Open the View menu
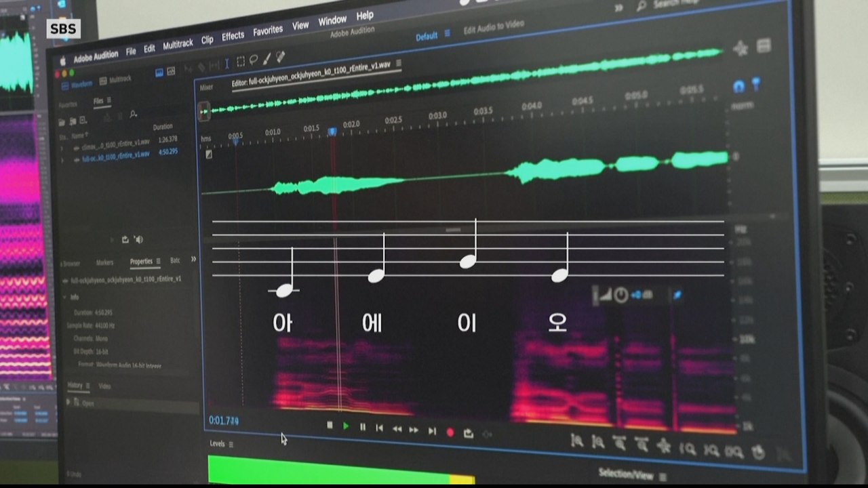Image resolution: width=868 pixels, height=488 pixels. click(300, 26)
